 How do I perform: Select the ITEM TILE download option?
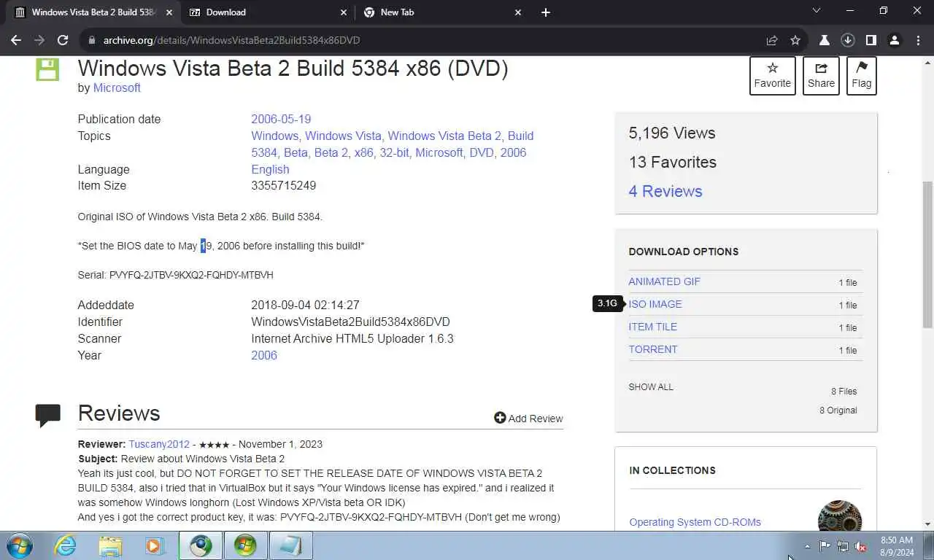pos(652,327)
